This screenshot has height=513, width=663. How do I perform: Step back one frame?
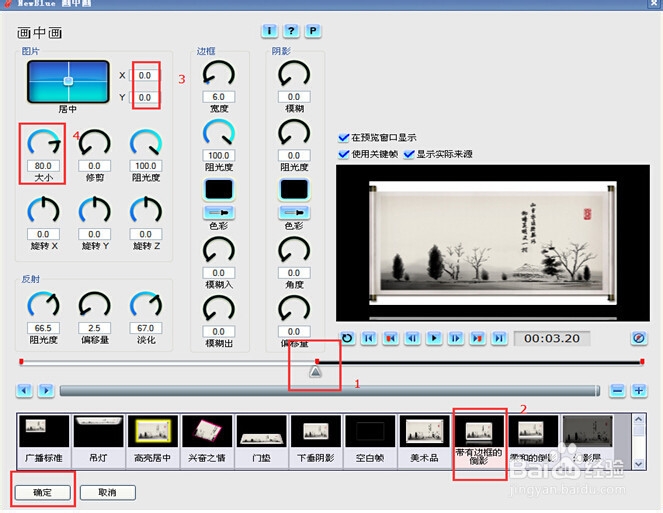pyautogui.click(x=412, y=338)
